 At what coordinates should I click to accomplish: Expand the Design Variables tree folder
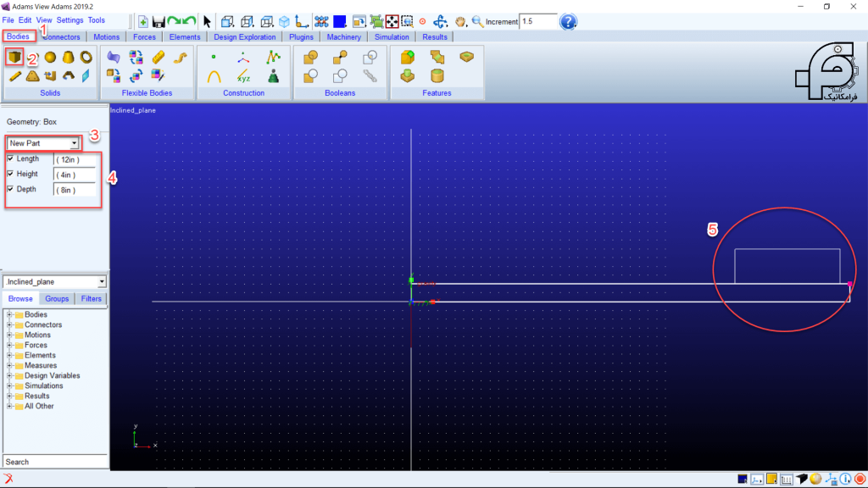coord(8,375)
